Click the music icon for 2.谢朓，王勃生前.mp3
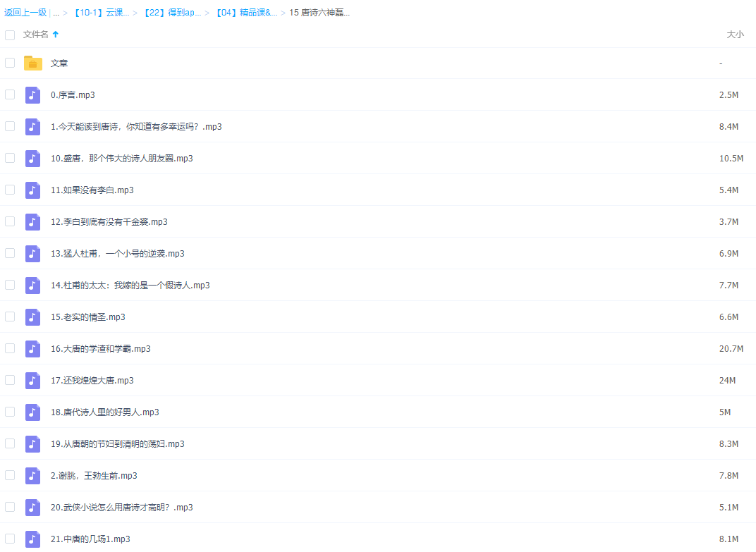Screen dimensions: 756x552 (33, 476)
